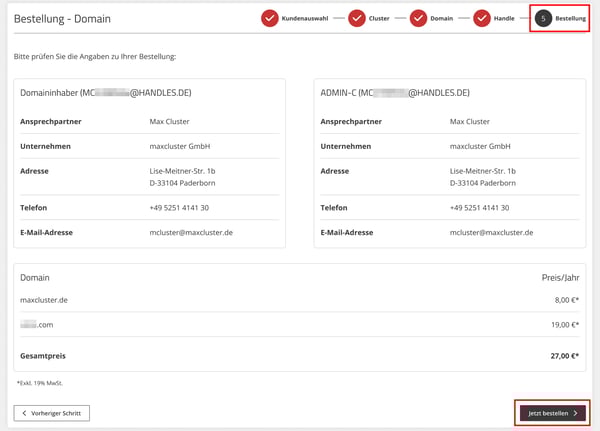Go to the Cluster step label
Screen dimensions: 600x431
(x=379, y=18)
